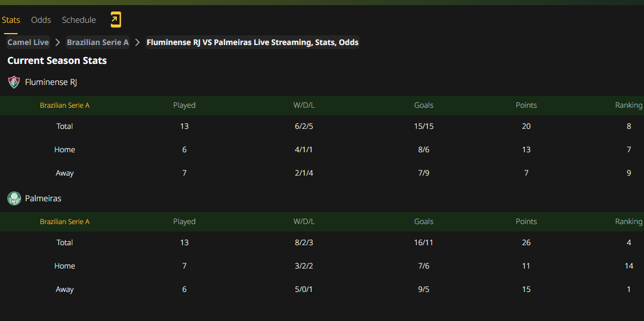The width and height of the screenshot is (644, 321).
Task: Click the chevron after Camel Live breadcrumb
Action: pos(58,42)
